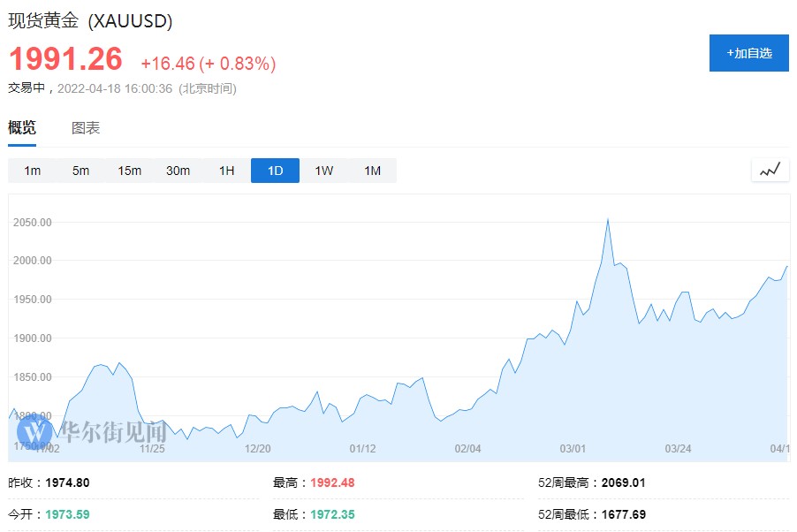This screenshot has height=532, width=797.
Task: Switch chart to 1W weekly view
Action: 324,171
